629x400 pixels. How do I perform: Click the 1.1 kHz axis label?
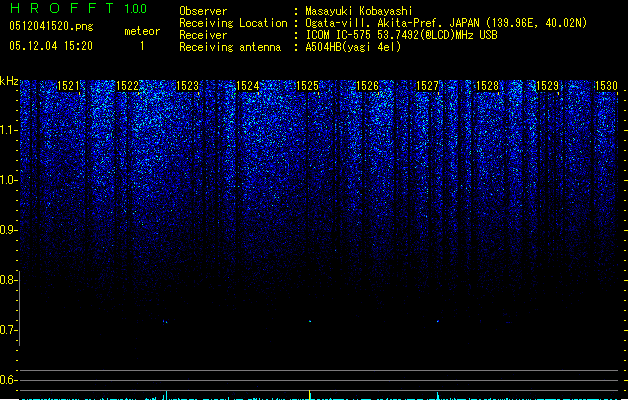click(x=8, y=130)
